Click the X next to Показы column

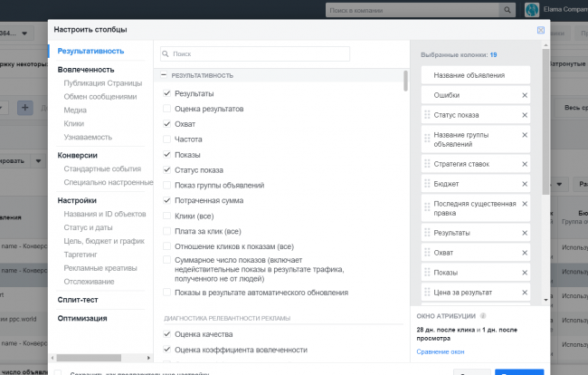525,273
